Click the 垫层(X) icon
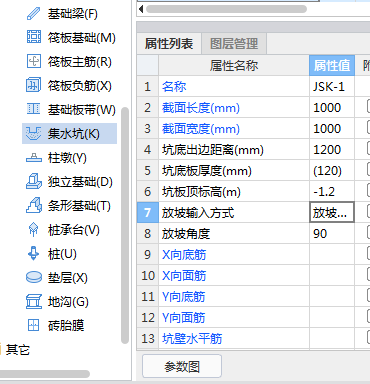The image size is (370, 384). 34,277
